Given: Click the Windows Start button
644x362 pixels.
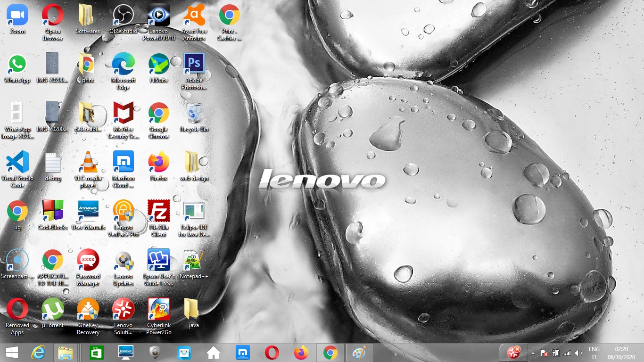Looking at the screenshot, I should 11,353.
